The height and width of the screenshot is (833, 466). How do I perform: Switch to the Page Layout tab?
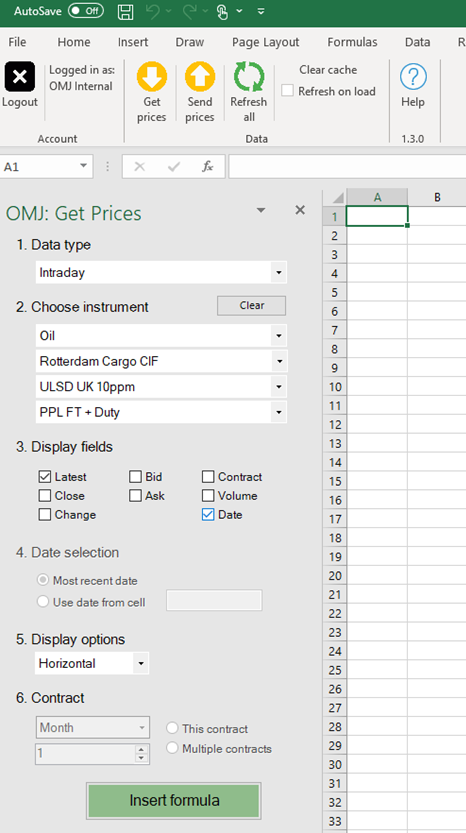pos(266,42)
